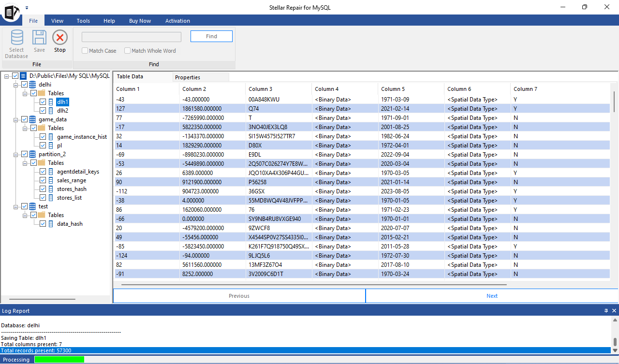Close the Log Report panel
Viewport: 619px width, 364px height.
pos(614,311)
